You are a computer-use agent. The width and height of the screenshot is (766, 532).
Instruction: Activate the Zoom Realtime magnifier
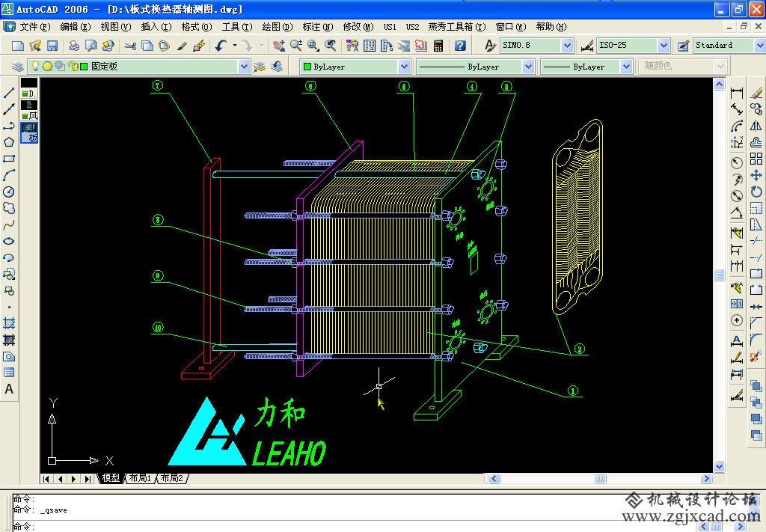pos(296,46)
